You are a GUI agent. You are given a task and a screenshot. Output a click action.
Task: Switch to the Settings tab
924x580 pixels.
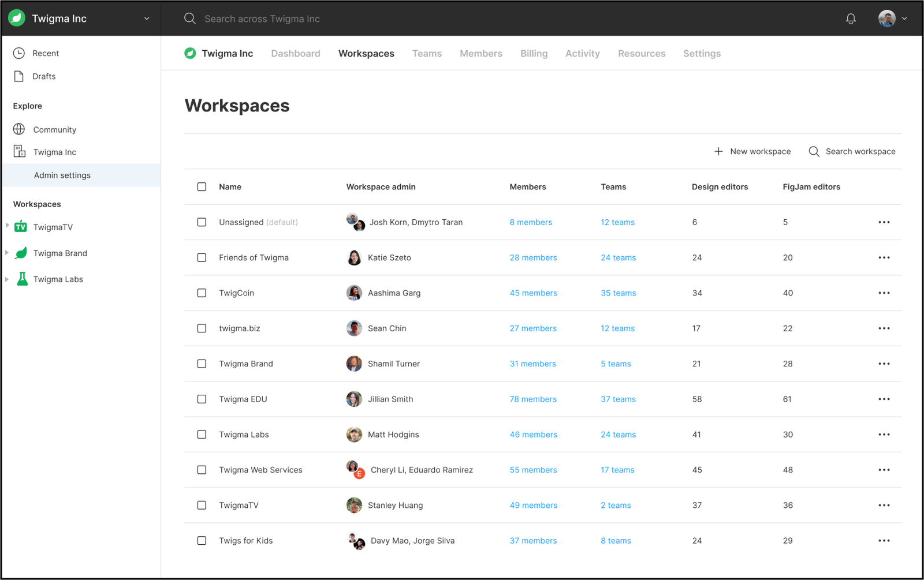(x=702, y=54)
